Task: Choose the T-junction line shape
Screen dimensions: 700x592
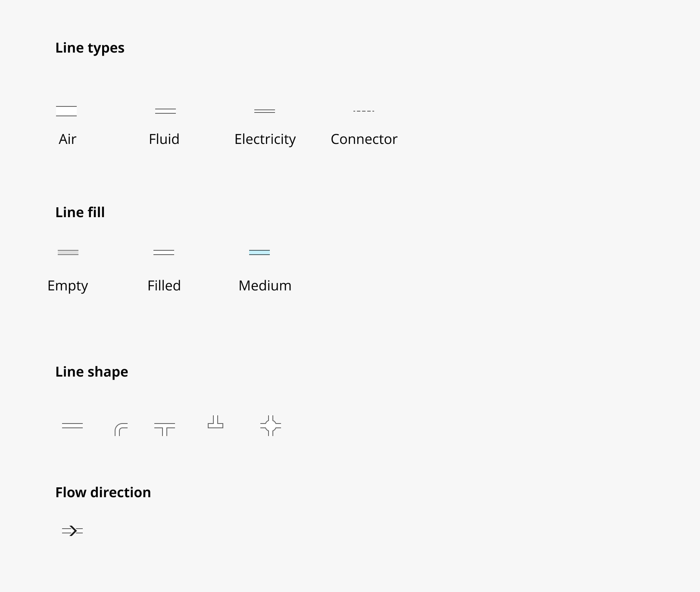Action: [165, 430]
